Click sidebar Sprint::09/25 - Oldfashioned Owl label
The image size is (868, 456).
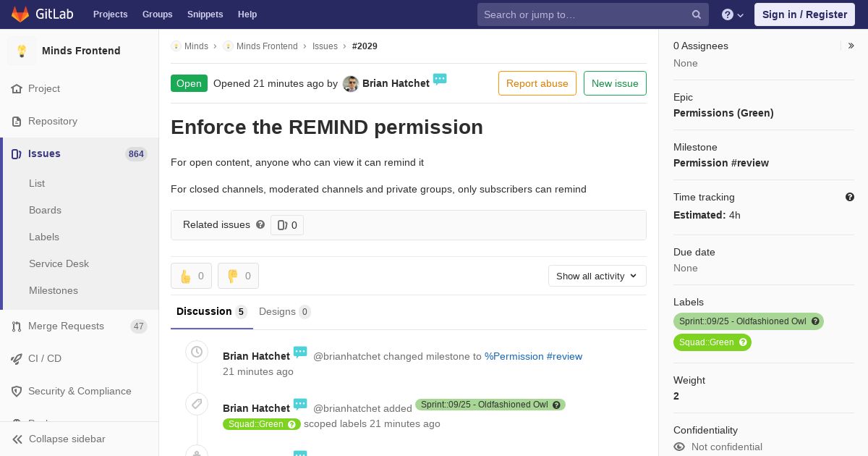coord(749,321)
